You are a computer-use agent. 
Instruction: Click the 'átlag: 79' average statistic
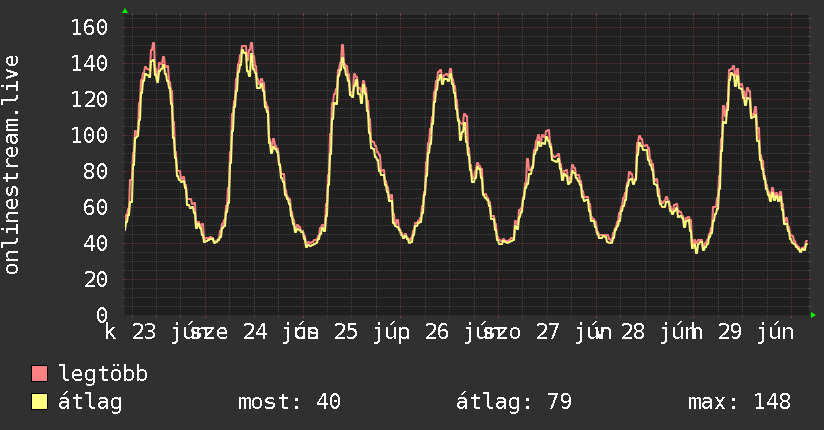click(513, 402)
